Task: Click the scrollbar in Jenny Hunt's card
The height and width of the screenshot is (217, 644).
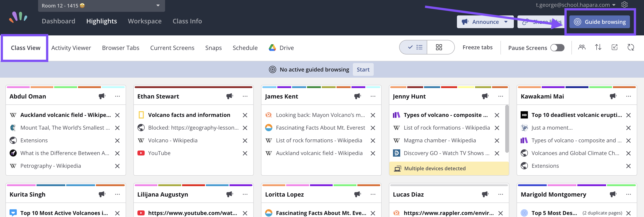Action: pos(507,129)
